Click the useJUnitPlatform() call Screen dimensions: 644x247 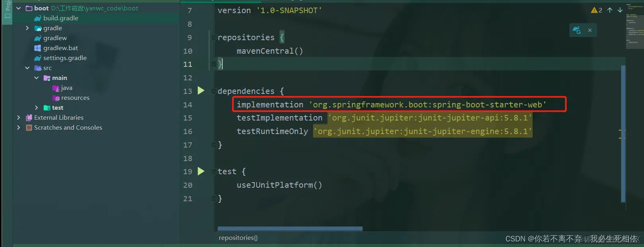(x=279, y=185)
